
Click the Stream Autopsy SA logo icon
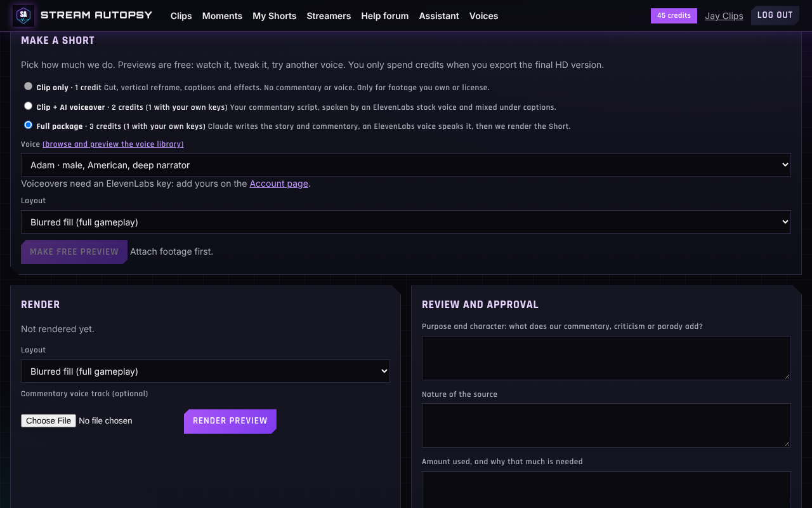[23, 15]
